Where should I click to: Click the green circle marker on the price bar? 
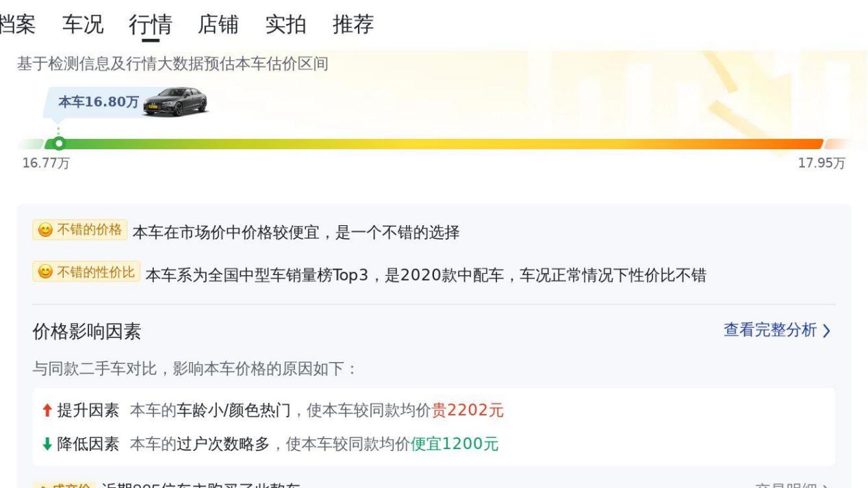59,144
